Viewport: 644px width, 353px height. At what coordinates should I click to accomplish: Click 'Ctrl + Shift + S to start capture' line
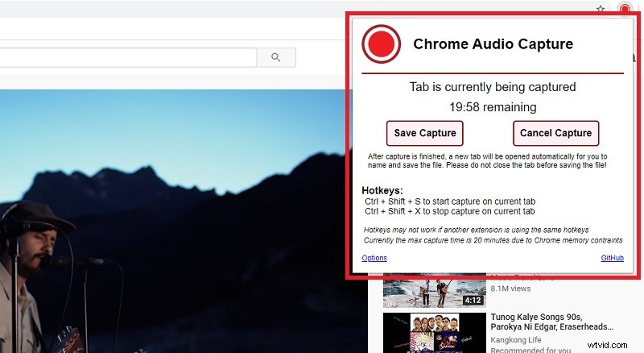(x=450, y=201)
